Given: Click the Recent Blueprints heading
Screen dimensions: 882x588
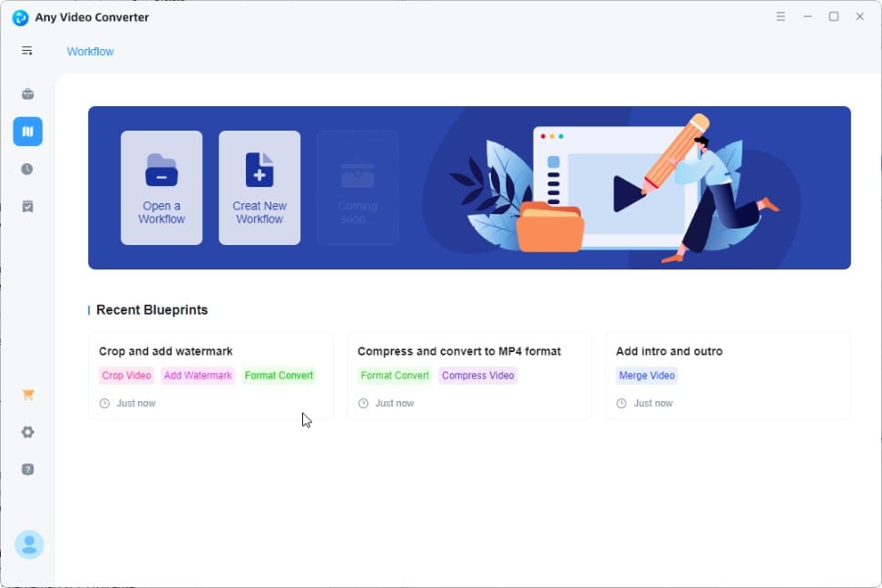Looking at the screenshot, I should pyautogui.click(x=152, y=310).
